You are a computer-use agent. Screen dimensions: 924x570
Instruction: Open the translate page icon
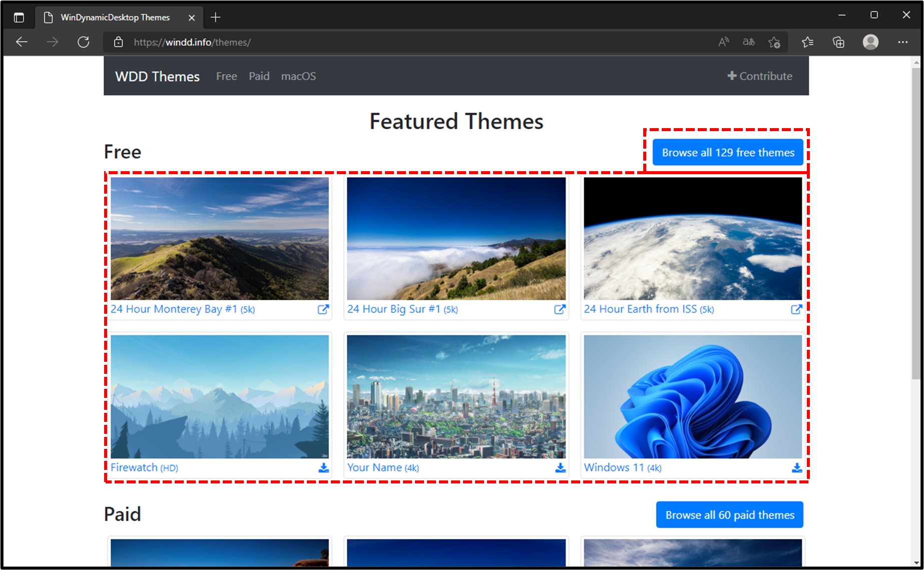[749, 42]
